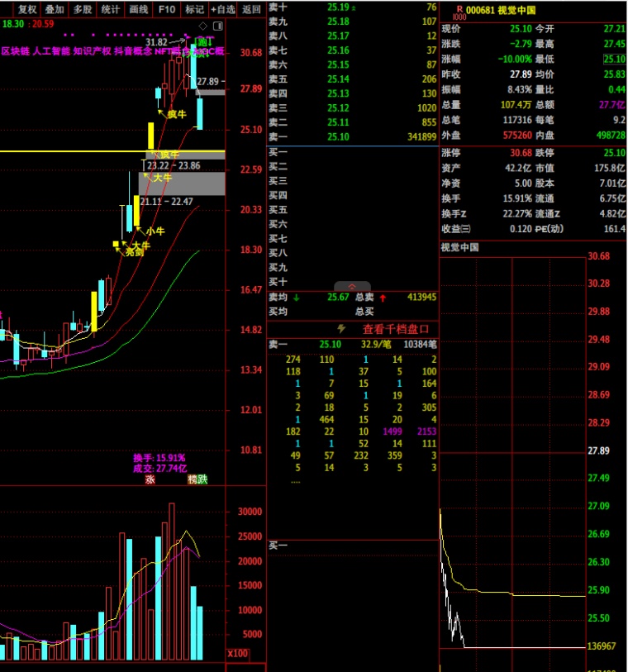Toggle 叠加 overlay comparison
Viewport: 628px width, 672px height.
55,10
